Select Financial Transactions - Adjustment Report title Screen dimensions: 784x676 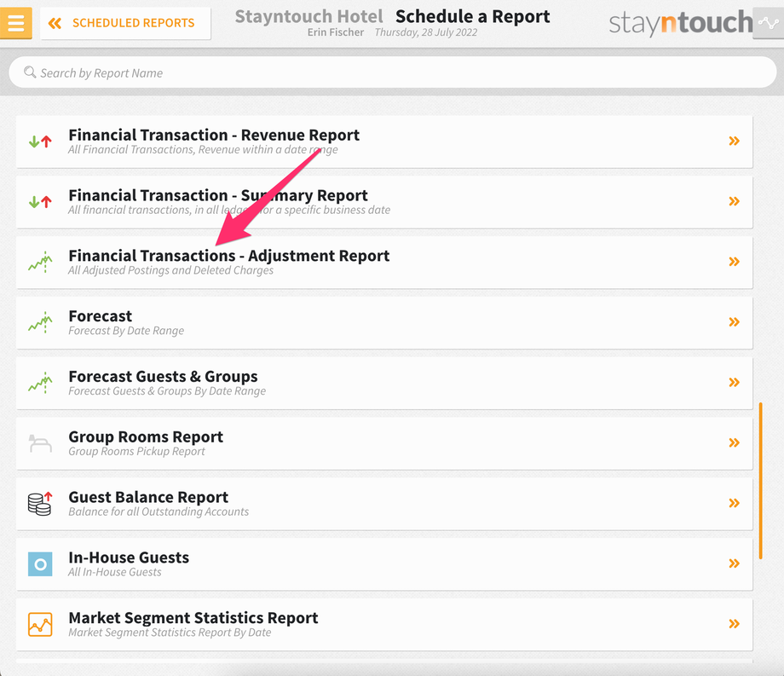229,256
